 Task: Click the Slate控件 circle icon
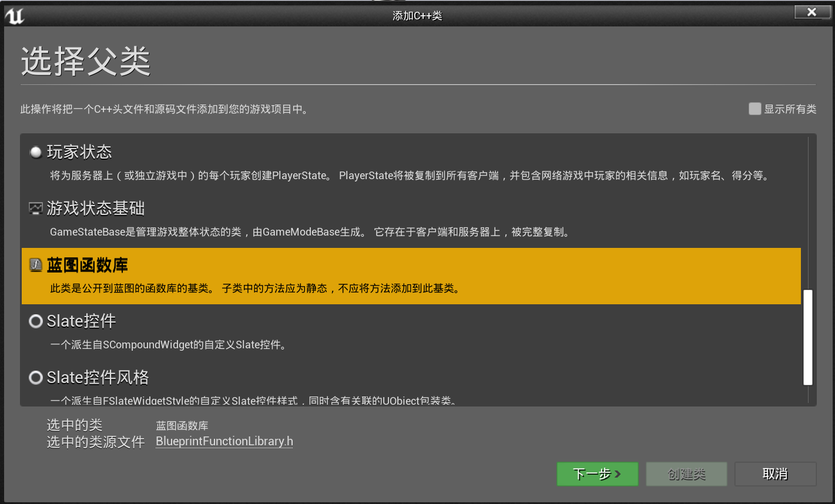(x=35, y=321)
